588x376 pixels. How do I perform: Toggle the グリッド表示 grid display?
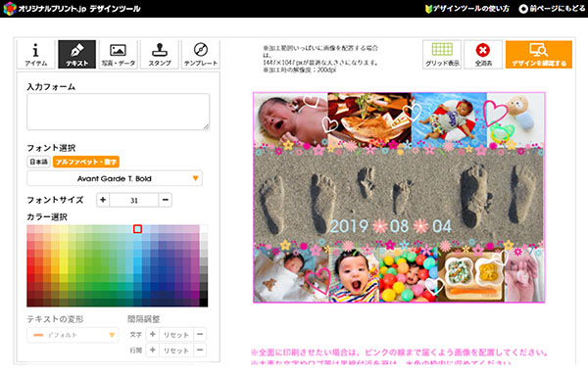(x=442, y=54)
